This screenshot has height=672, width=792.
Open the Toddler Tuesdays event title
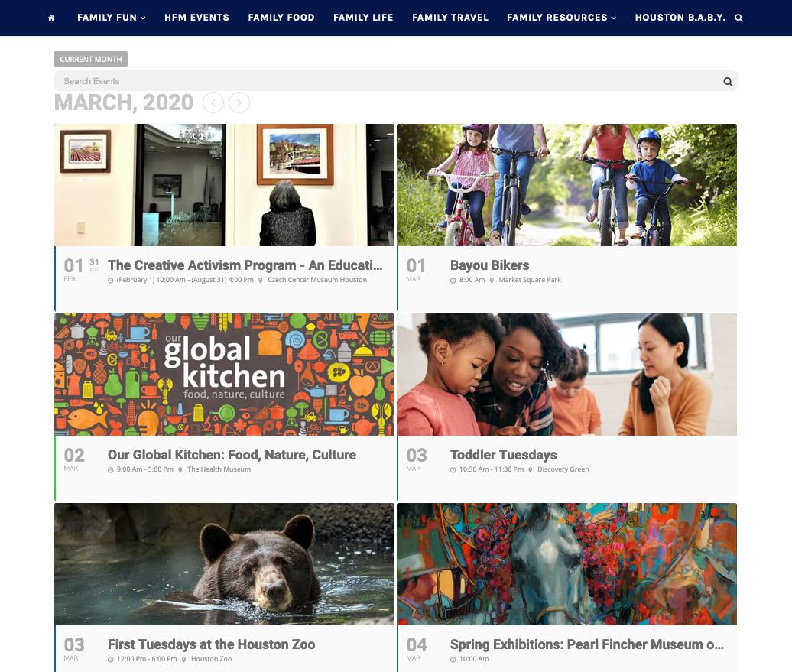(504, 455)
